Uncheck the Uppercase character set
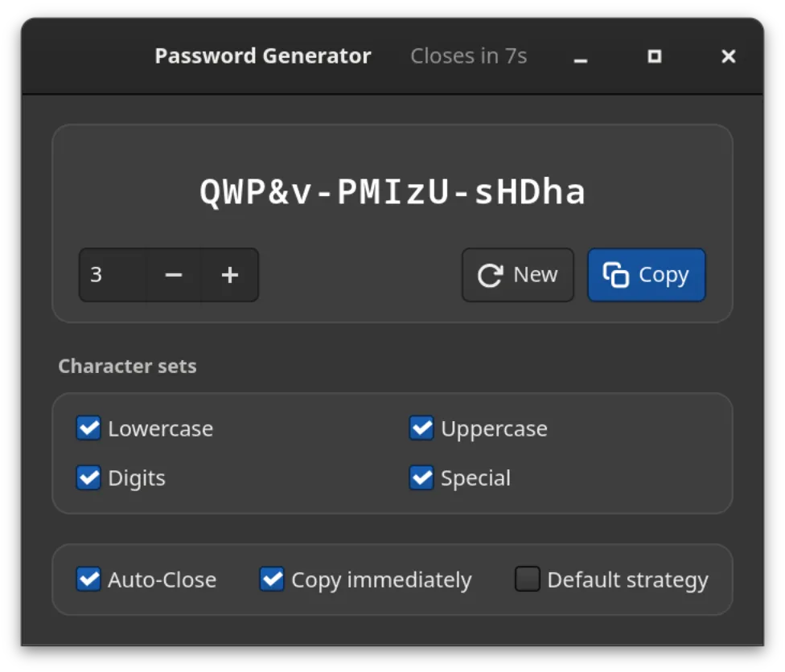The height and width of the screenshot is (672, 785). point(421,428)
